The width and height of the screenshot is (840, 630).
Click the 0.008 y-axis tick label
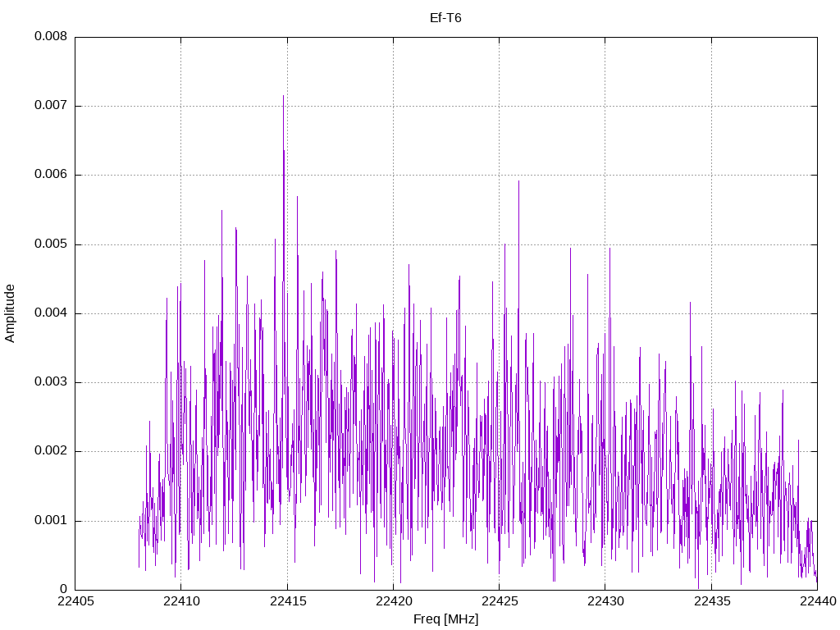coord(51,36)
